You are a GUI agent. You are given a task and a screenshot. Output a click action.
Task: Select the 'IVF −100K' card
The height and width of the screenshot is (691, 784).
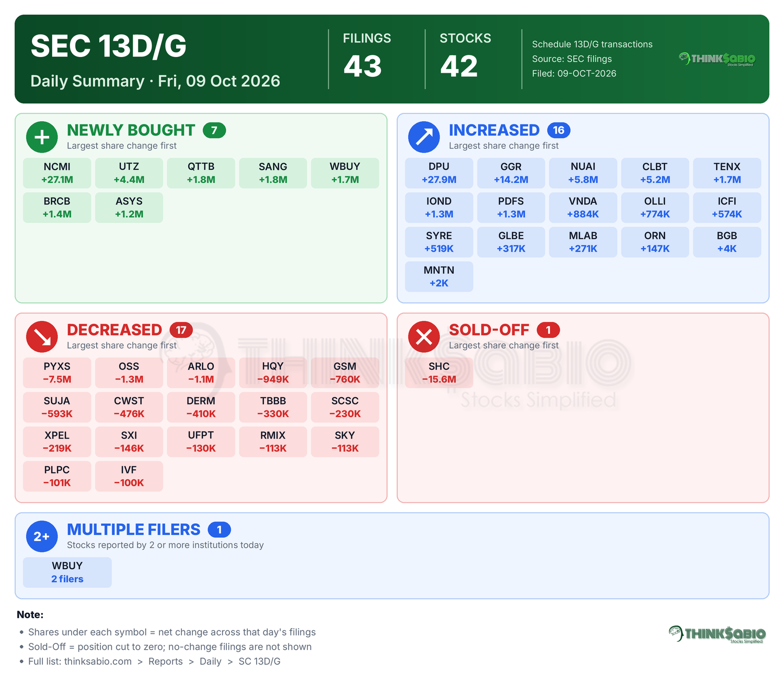click(129, 476)
